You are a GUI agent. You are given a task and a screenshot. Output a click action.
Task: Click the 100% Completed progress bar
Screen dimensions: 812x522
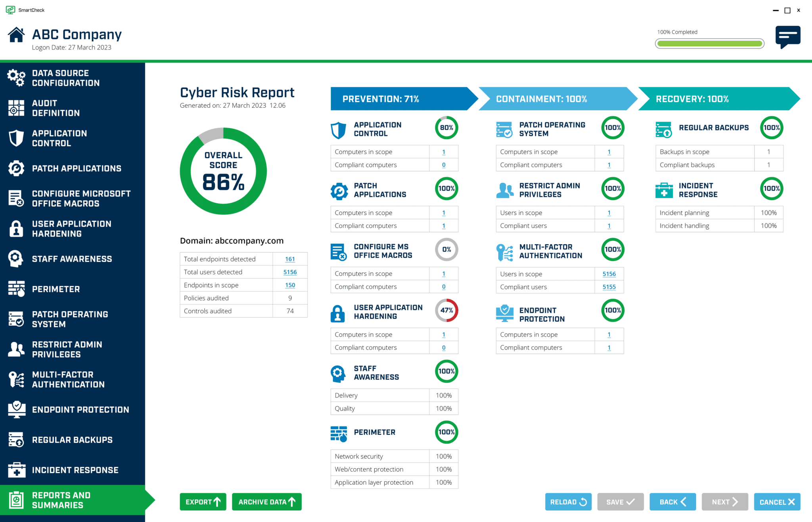(709, 43)
